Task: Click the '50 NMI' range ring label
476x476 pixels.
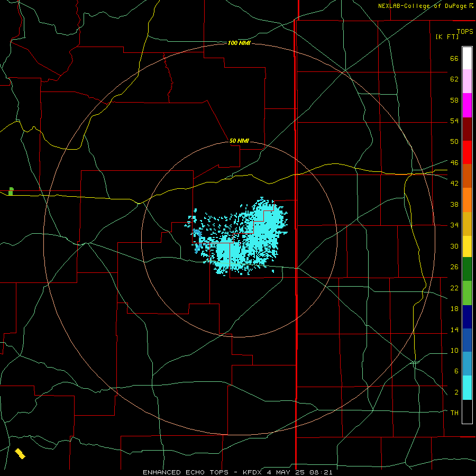Action: coord(239,141)
